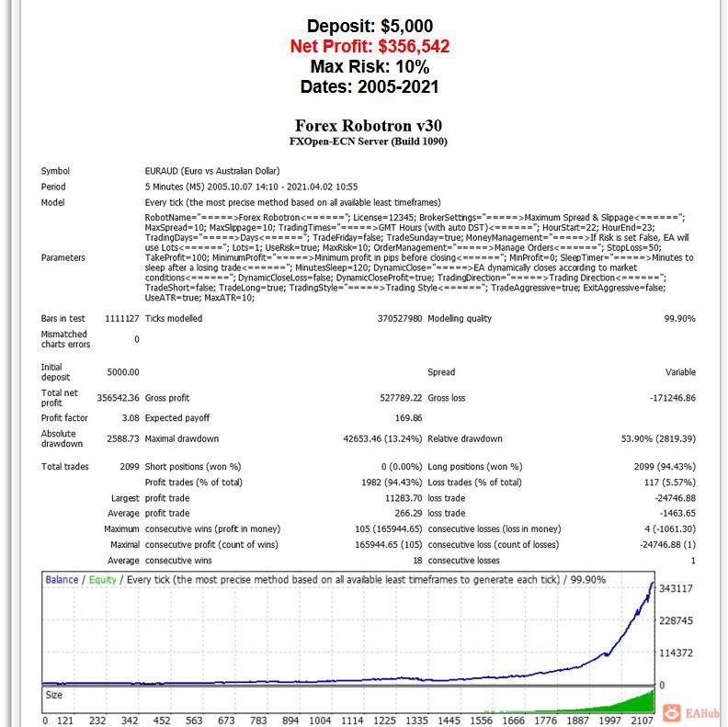Click the "Deposit: $5,000" heading
This screenshot has height=727, width=728.
pyautogui.click(x=370, y=26)
